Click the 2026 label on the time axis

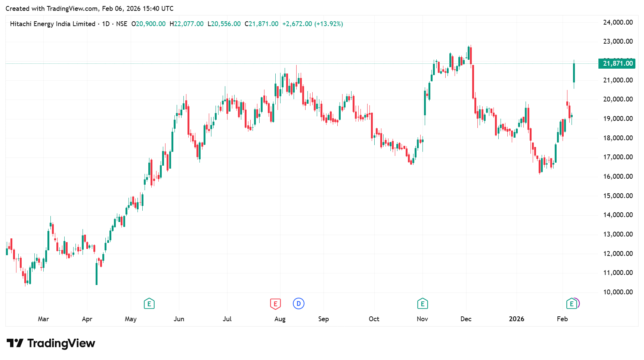click(x=517, y=319)
